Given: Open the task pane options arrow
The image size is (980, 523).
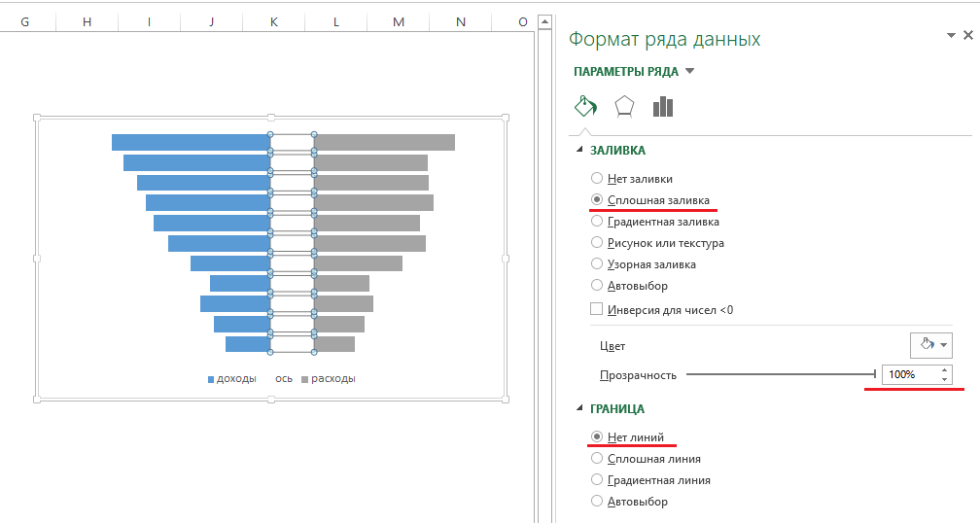Looking at the screenshot, I should [951, 36].
